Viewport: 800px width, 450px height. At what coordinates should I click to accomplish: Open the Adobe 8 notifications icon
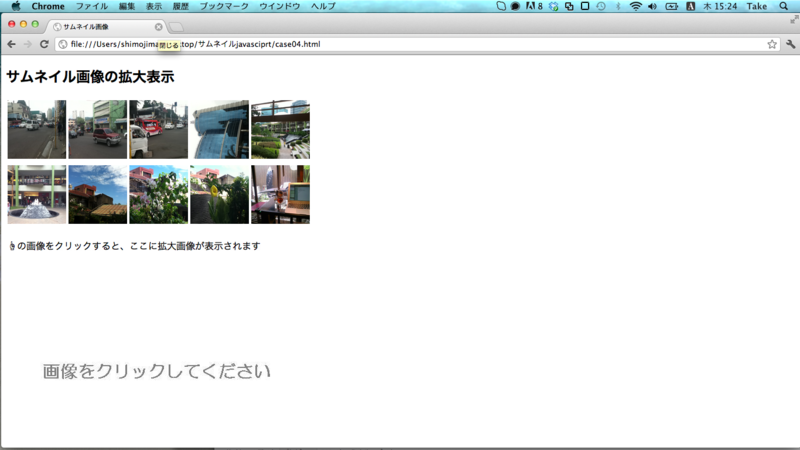(x=534, y=6)
